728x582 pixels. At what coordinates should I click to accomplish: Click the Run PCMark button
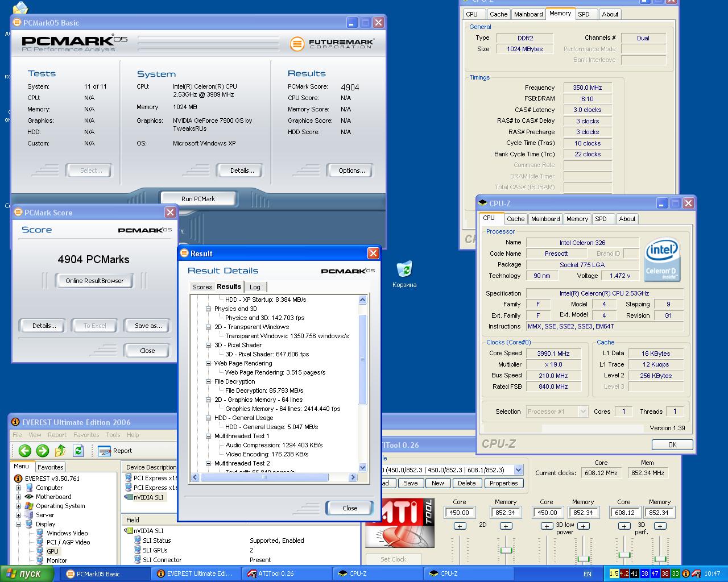(198, 199)
